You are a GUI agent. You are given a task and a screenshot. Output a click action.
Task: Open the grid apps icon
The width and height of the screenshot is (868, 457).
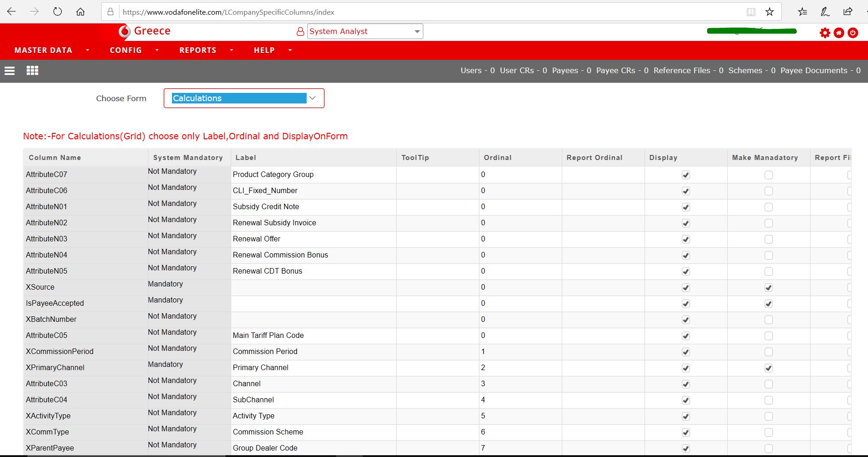tap(32, 70)
